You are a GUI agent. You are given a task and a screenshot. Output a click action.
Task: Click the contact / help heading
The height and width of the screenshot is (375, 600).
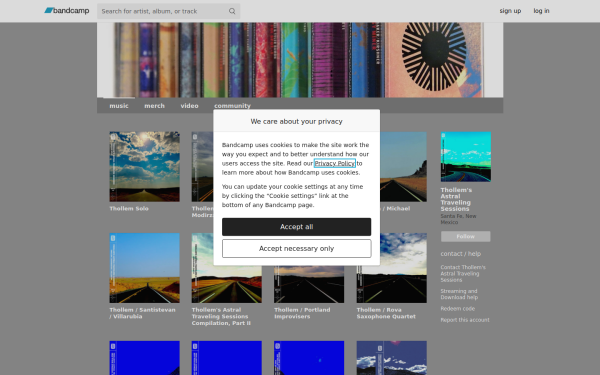coord(461,254)
